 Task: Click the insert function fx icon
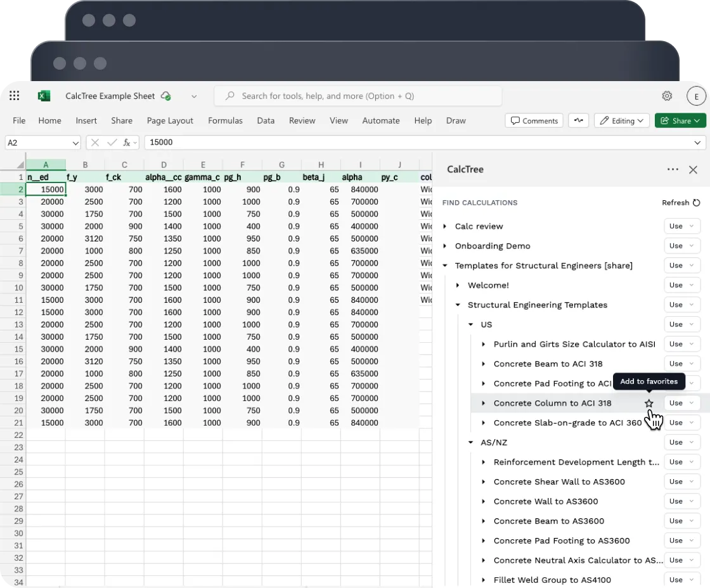127,143
